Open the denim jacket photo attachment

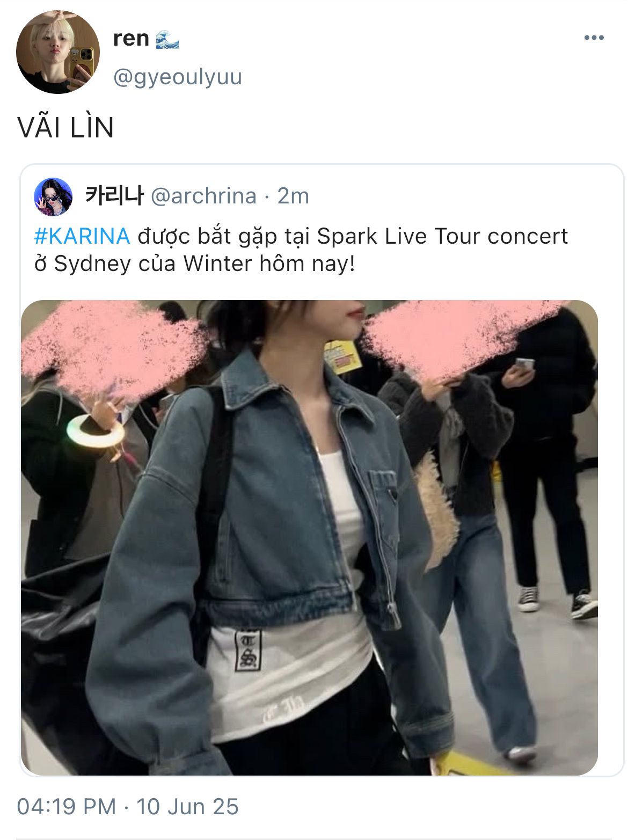tap(309, 537)
